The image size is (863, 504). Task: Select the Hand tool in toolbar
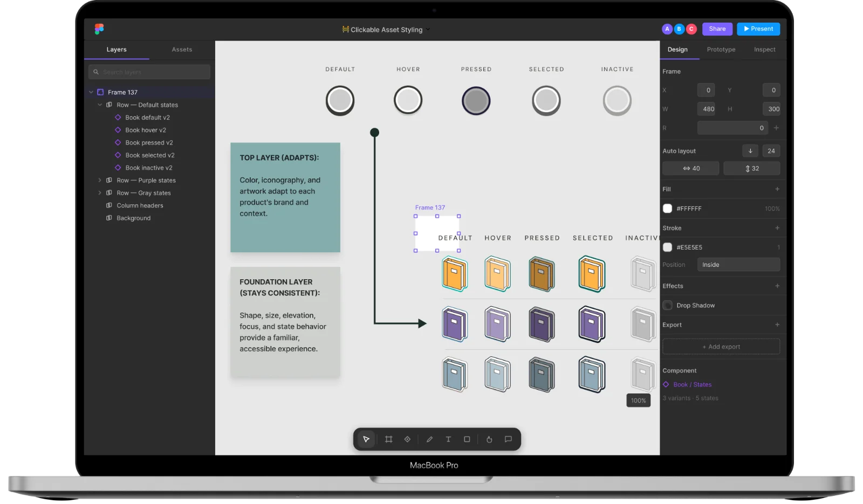489,439
